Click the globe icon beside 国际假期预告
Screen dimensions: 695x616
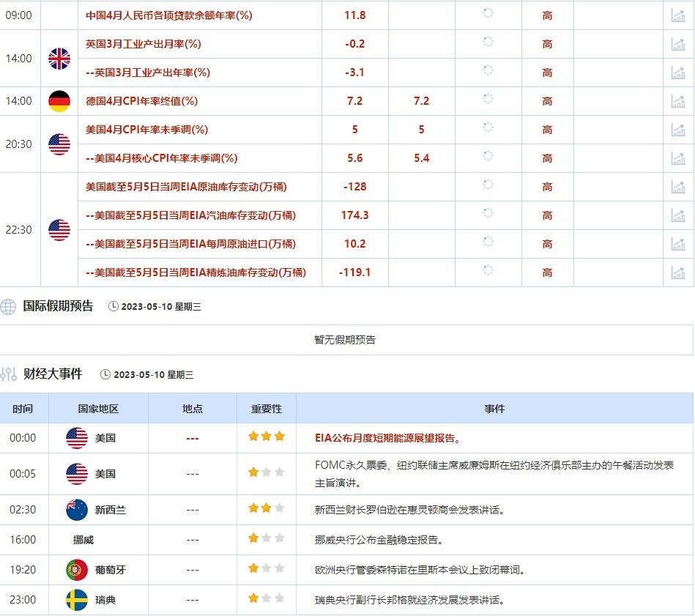point(9,307)
